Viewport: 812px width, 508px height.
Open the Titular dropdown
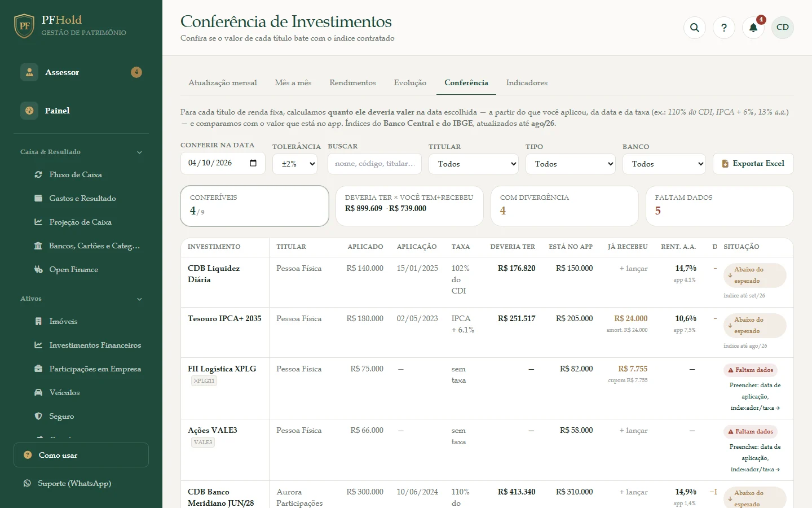tap(474, 164)
